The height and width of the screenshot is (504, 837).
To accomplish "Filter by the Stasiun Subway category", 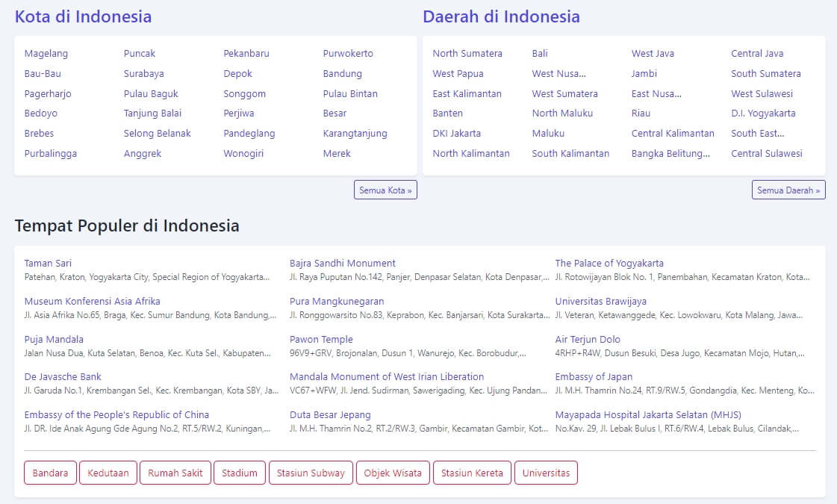I will [x=311, y=473].
